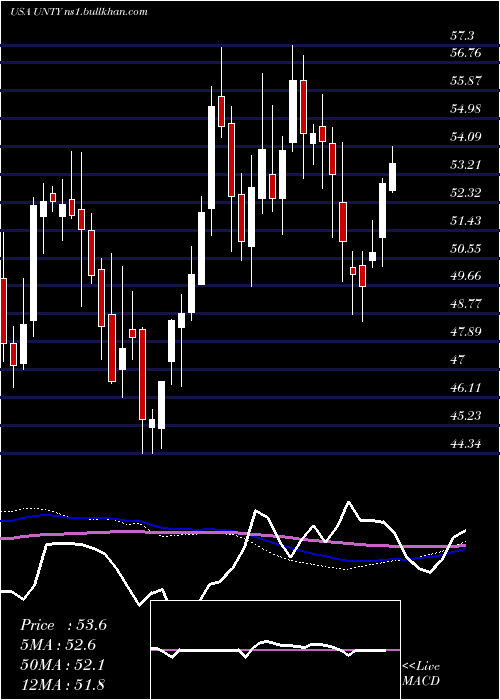Select the 47.89 price axis label
This screenshot has width=500, height=700.
coord(467,332)
